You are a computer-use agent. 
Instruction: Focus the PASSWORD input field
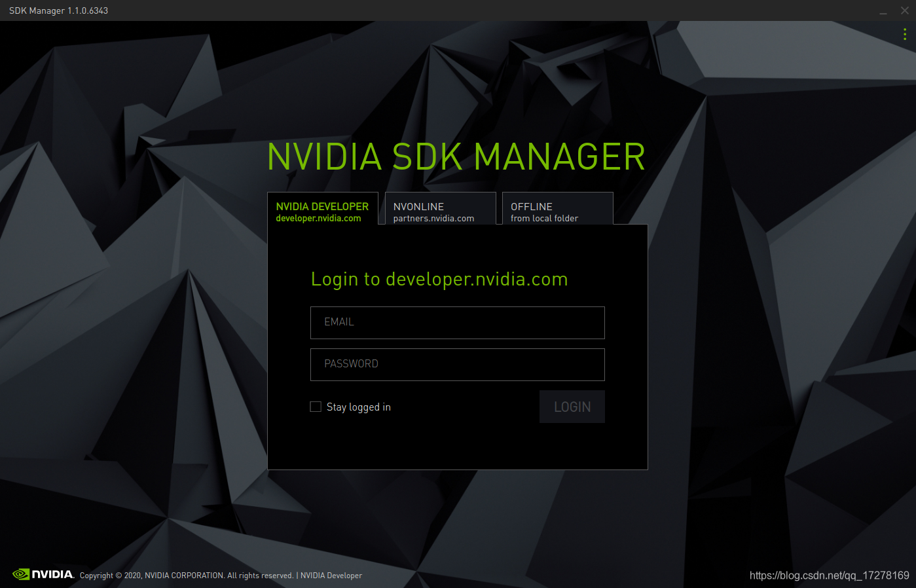458,365
